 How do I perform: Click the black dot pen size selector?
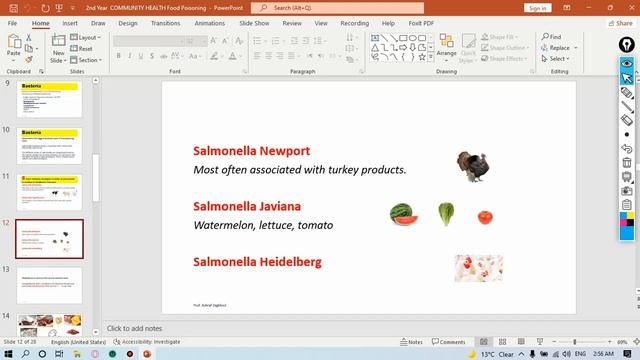coord(627,134)
